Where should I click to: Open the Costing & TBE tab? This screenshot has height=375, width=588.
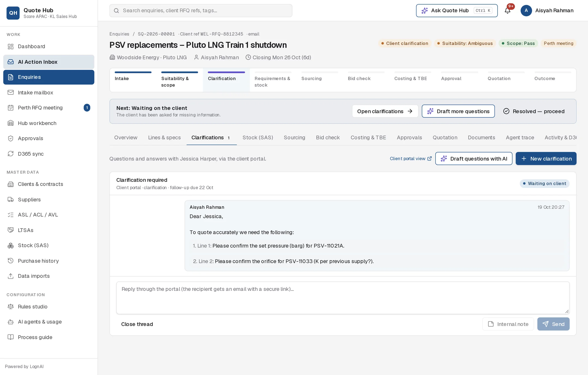coord(368,138)
